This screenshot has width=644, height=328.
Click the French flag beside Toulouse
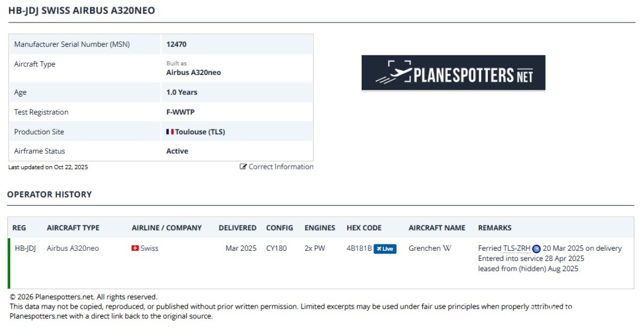pyautogui.click(x=170, y=132)
